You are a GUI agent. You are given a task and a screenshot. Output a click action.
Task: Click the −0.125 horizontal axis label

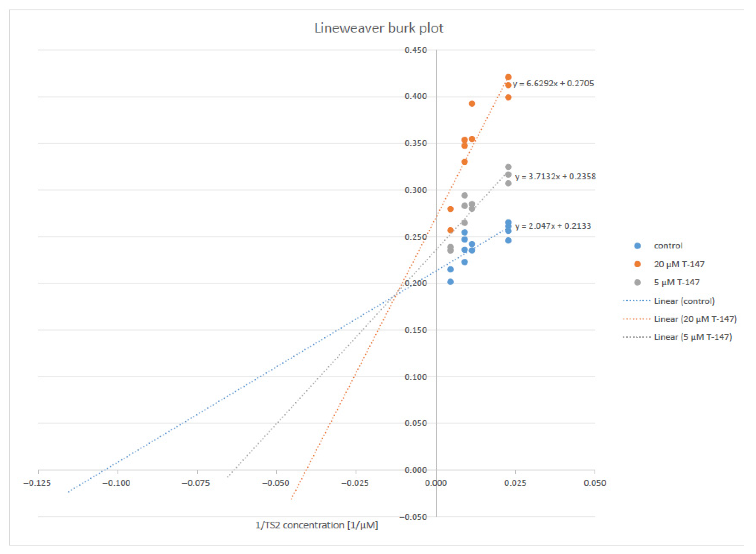pyautogui.click(x=37, y=483)
